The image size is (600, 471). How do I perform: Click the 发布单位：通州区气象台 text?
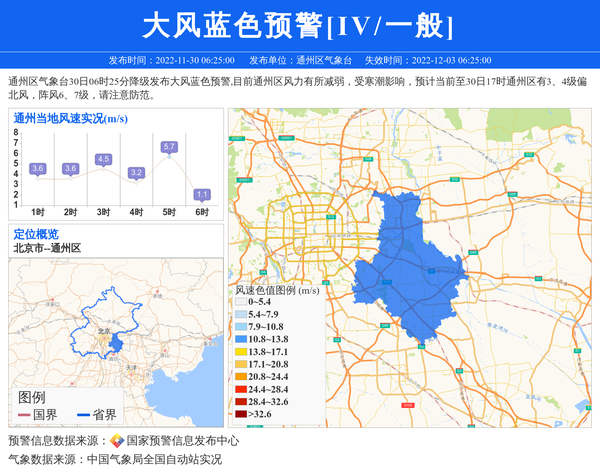tap(300, 60)
